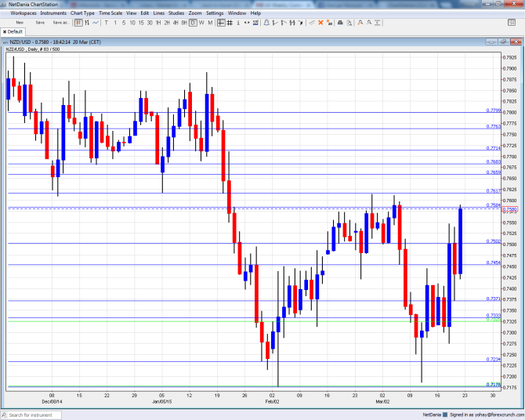This screenshot has height=420, width=525.
Task: Click the 0.7795 horizontal line label
Action: [494, 110]
